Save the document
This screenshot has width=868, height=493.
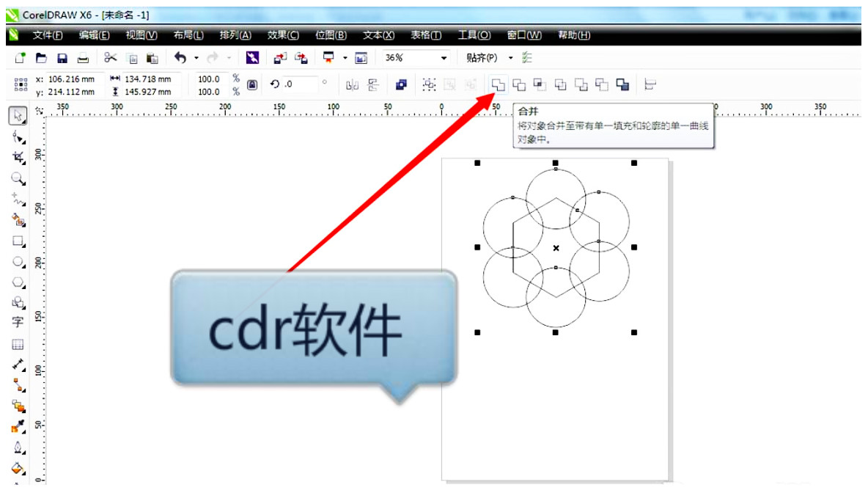click(62, 58)
